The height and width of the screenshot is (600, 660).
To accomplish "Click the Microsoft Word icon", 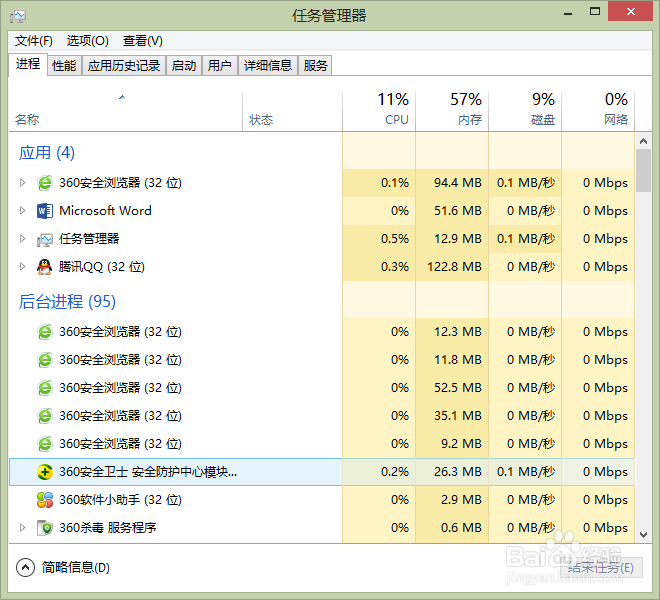I will pyautogui.click(x=45, y=211).
